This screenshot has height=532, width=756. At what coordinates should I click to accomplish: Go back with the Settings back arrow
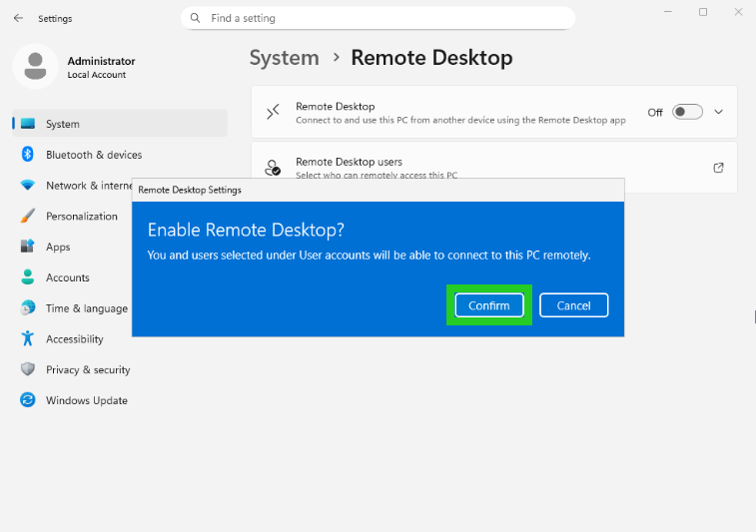pyautogui.click(x=18, y=18)
